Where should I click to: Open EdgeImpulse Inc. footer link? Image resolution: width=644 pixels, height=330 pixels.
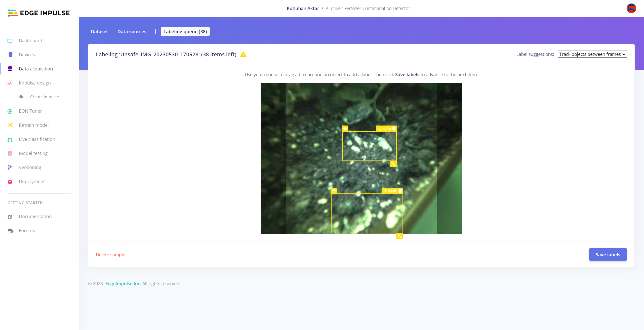coord(123,284)
